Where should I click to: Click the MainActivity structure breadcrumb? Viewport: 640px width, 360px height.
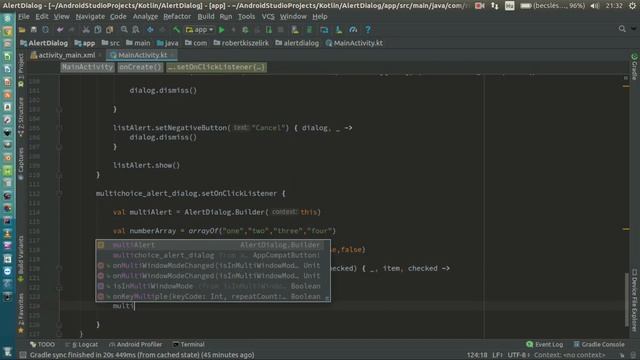87,67
